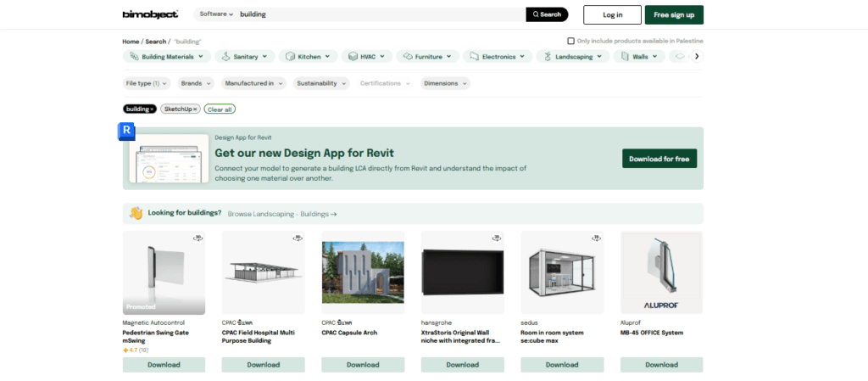
Task: Click MB-45 OFFICE System title
Action: (x=652, y=333)
